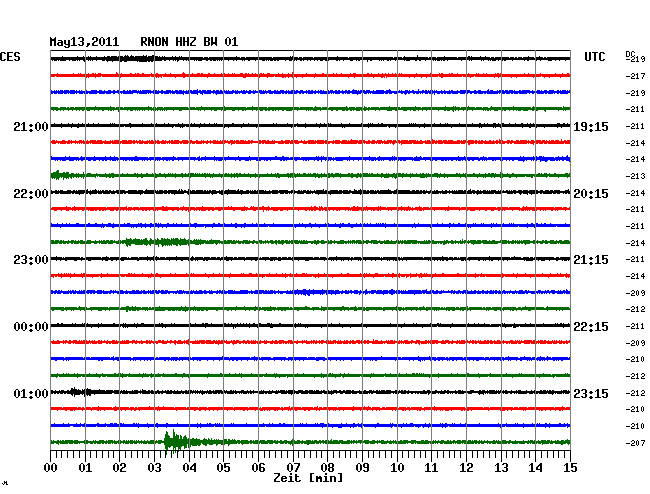The height and width of the screenshot is (494, 650).
Task: Select minute tick label 11 on axis
Action: click(432, 467)
